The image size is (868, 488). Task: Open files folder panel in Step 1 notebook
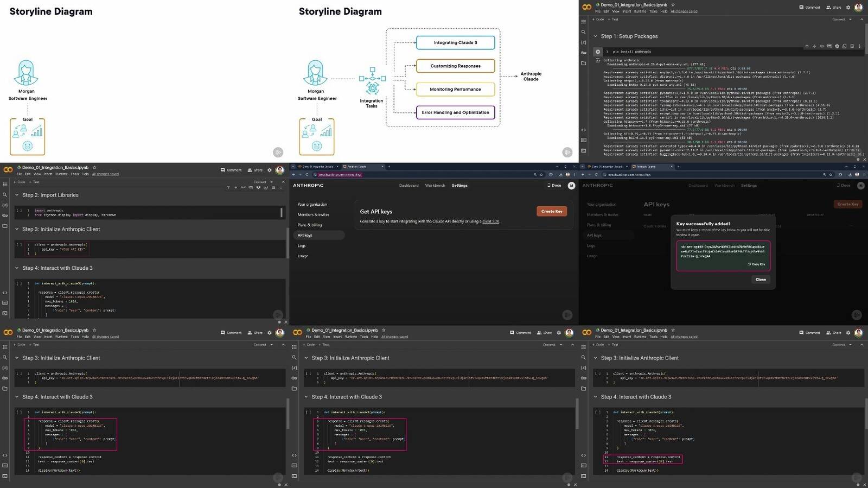[x=584, y=63]
